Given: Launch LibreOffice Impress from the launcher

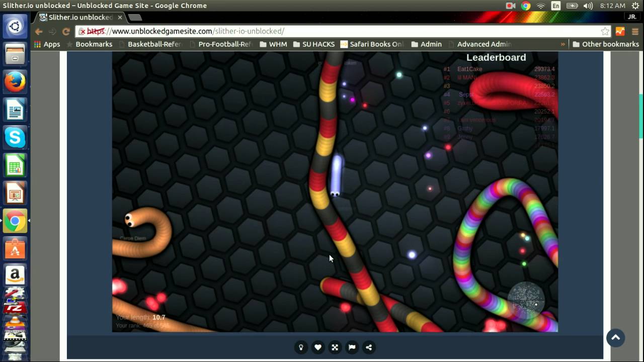Looking at the screenshot, I should (15, 193).
